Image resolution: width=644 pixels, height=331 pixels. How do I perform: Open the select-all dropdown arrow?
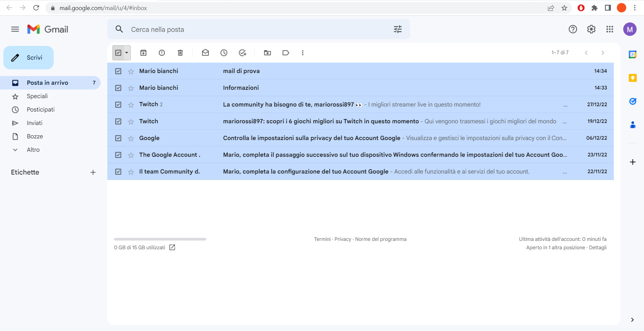pos(126,53)
